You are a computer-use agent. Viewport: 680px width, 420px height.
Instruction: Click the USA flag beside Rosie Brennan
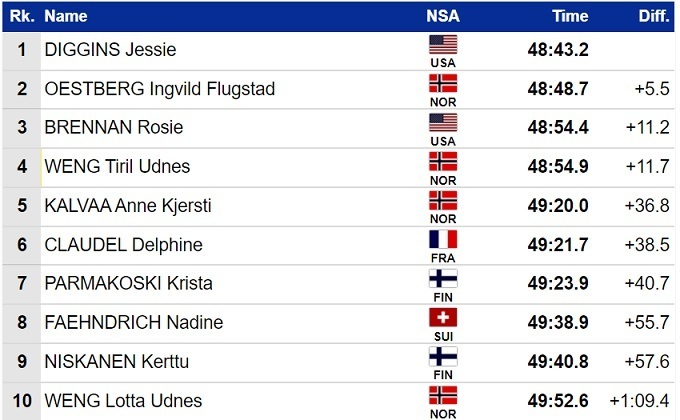442,122
